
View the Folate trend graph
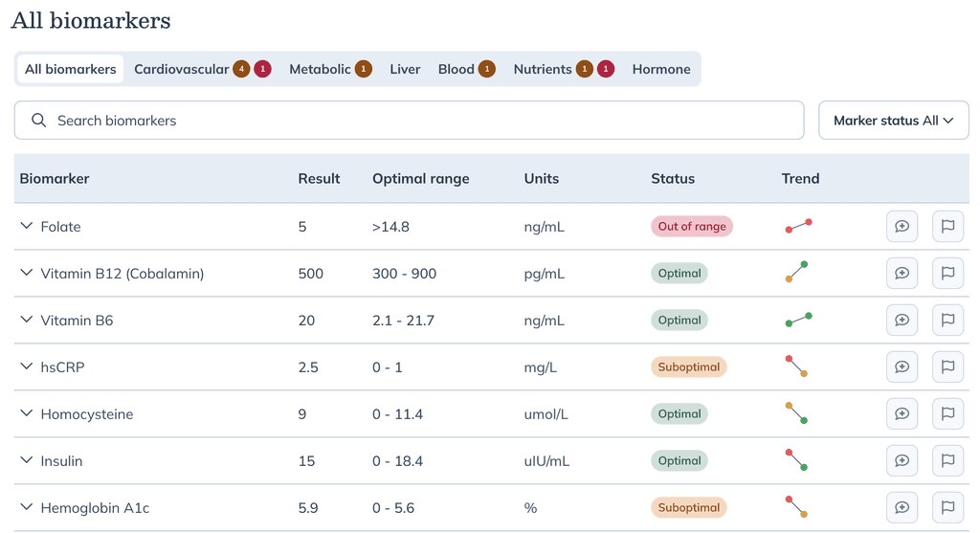point(799,226)
